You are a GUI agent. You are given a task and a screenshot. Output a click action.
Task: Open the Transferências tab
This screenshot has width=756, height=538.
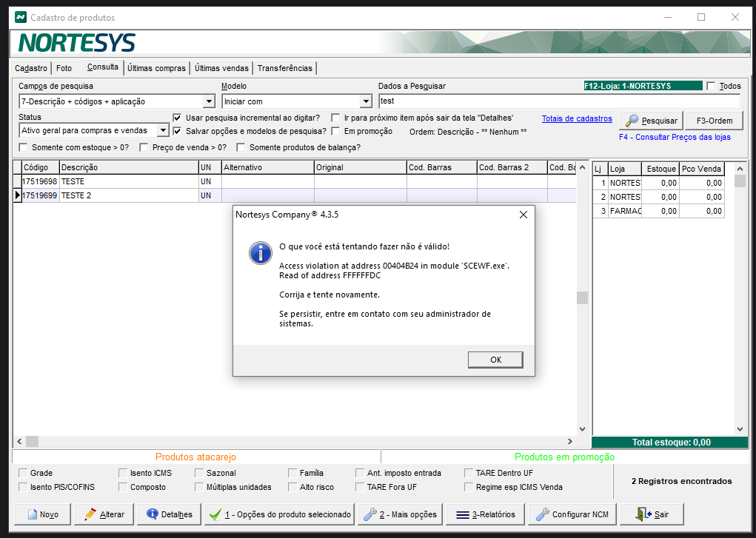[x=285, y=68]
